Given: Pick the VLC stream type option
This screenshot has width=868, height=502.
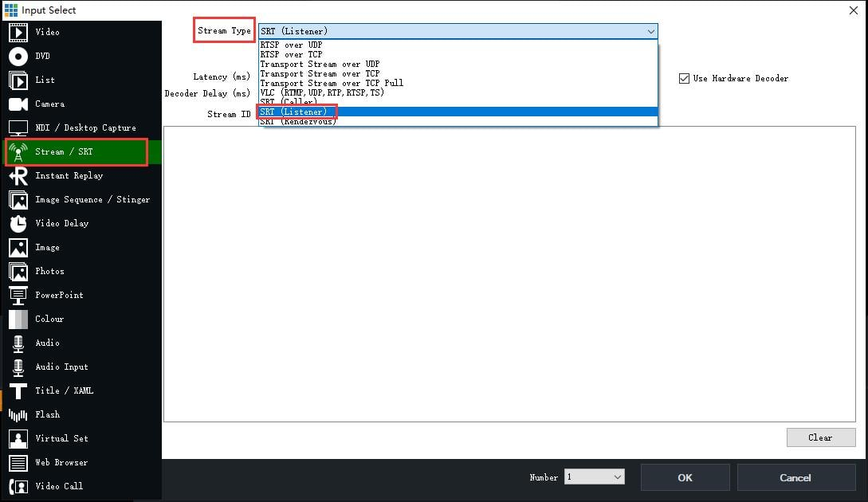Looking at the screenshot, I should (x=322, y=92).
